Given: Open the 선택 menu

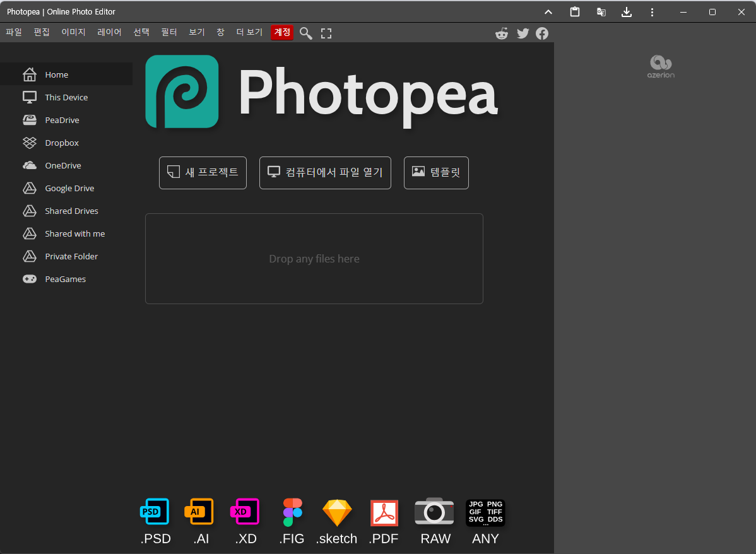Looking at the screenshot, I should point(141,32).
